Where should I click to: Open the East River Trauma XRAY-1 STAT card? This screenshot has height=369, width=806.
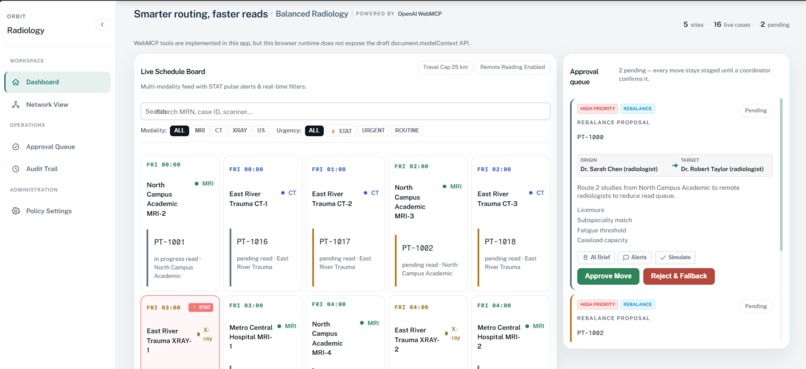coord(180,332)
